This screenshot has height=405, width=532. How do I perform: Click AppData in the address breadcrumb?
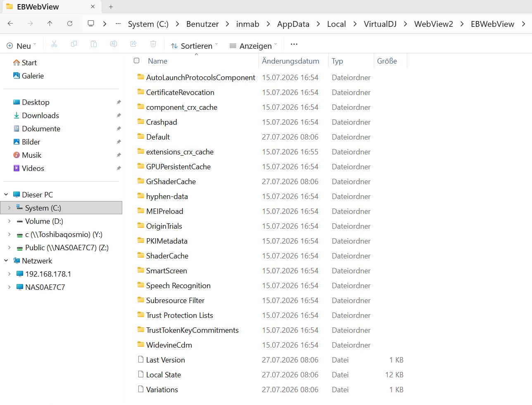293,24
